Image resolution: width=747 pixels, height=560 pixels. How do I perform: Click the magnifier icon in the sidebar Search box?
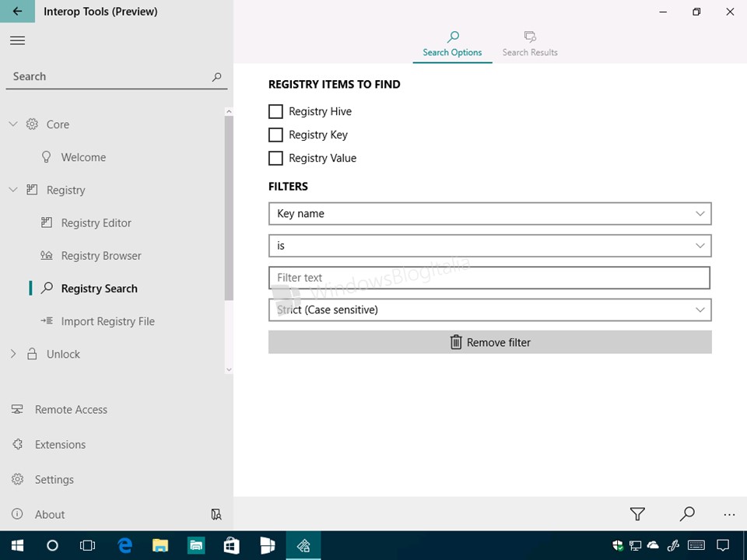coord(217,77)
